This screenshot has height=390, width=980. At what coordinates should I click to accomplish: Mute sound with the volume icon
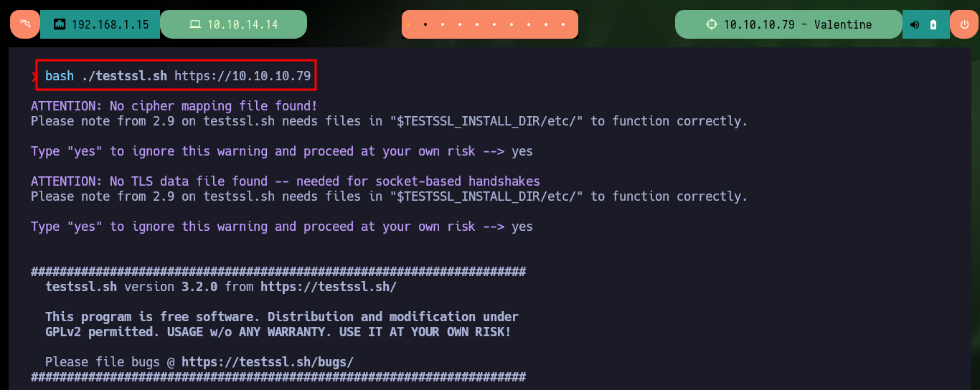point(915,24)
